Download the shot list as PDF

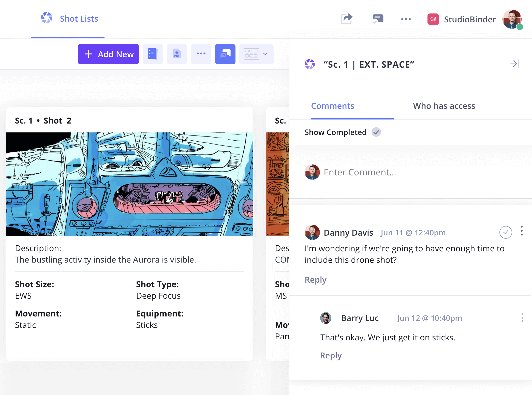tap(177, 54)
